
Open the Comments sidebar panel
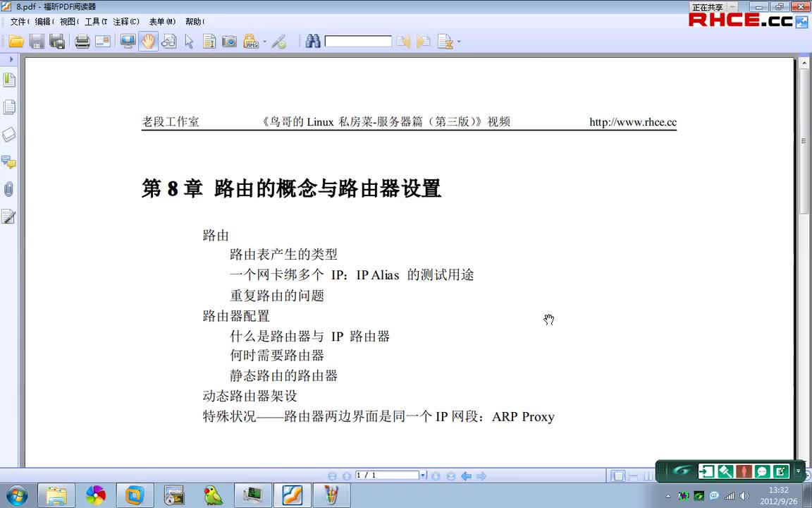click(8, 162)
